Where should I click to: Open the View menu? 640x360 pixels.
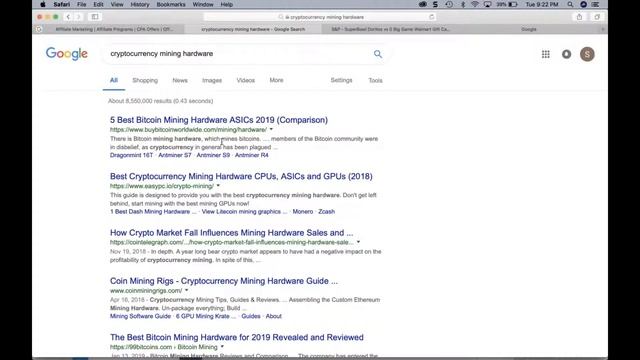point(117,4)
